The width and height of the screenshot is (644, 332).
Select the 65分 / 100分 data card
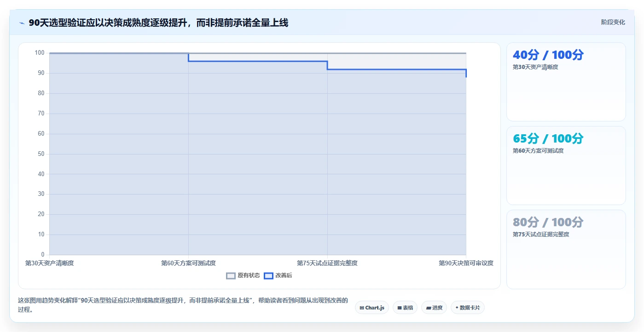pyautogui.click(x=566, y=166)
